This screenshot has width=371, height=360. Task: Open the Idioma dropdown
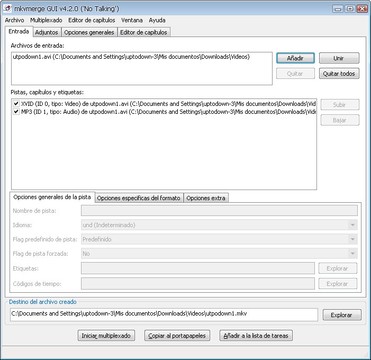(x=219, y=225)
